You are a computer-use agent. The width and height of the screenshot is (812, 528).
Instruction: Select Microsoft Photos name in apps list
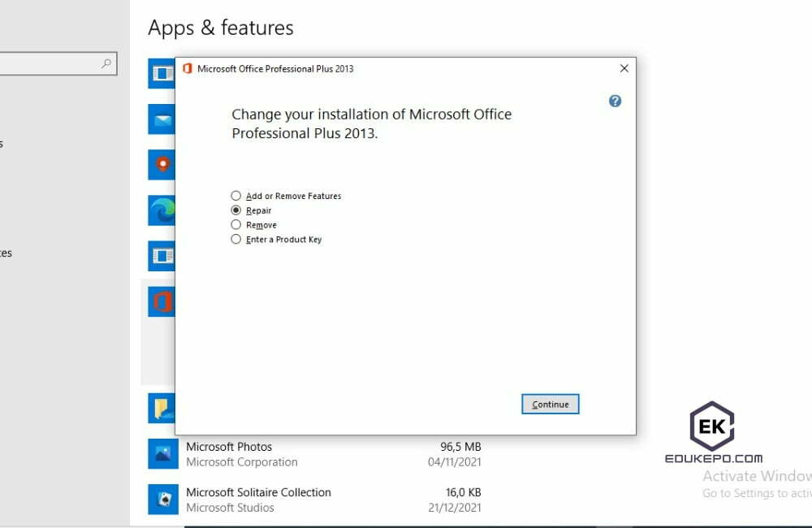pyautogui.click(x=229, y=447)
